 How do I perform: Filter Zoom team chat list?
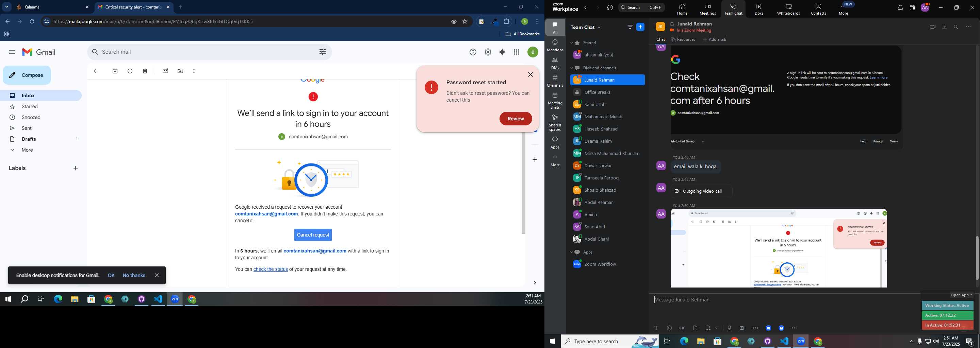pyautogui.click(x=630, y=27)
